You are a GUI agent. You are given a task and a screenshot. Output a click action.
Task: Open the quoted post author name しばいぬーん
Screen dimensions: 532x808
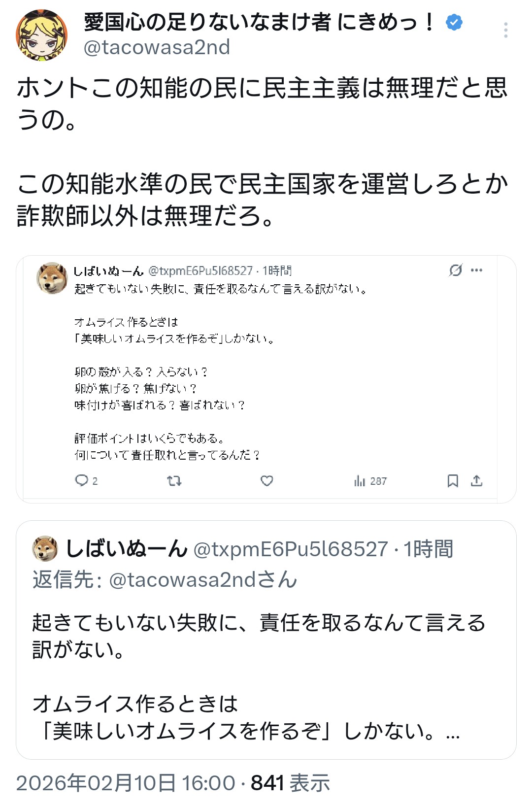point(127,549)
